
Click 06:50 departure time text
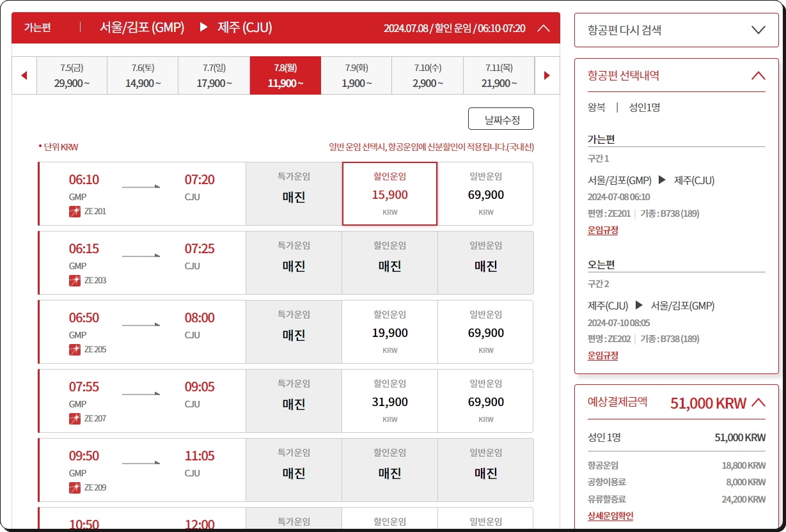[84, 318]
